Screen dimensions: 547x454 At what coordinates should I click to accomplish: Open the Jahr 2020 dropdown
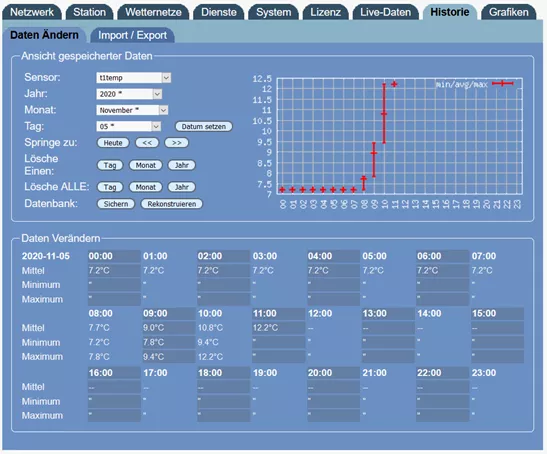tap(129, 94)
